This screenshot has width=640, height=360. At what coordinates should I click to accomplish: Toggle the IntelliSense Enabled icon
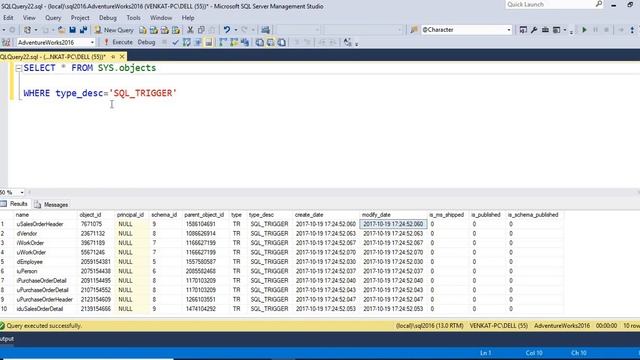(x=209, y=42)
